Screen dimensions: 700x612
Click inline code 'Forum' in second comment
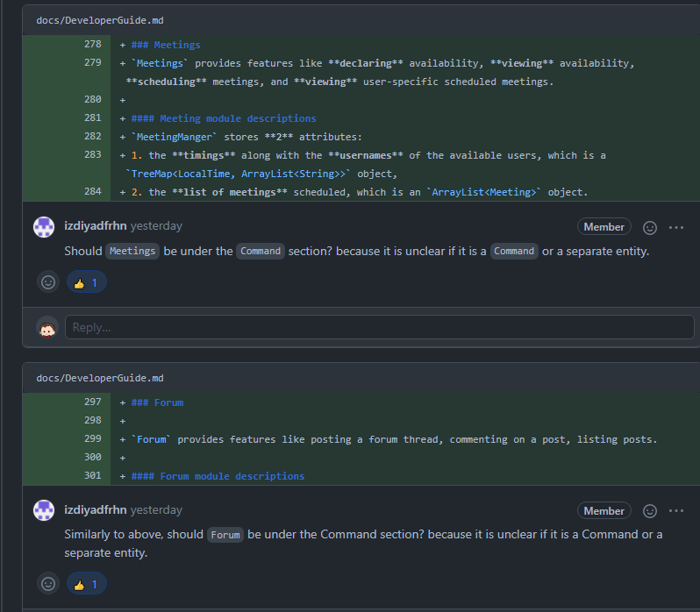tap(225, 534)
